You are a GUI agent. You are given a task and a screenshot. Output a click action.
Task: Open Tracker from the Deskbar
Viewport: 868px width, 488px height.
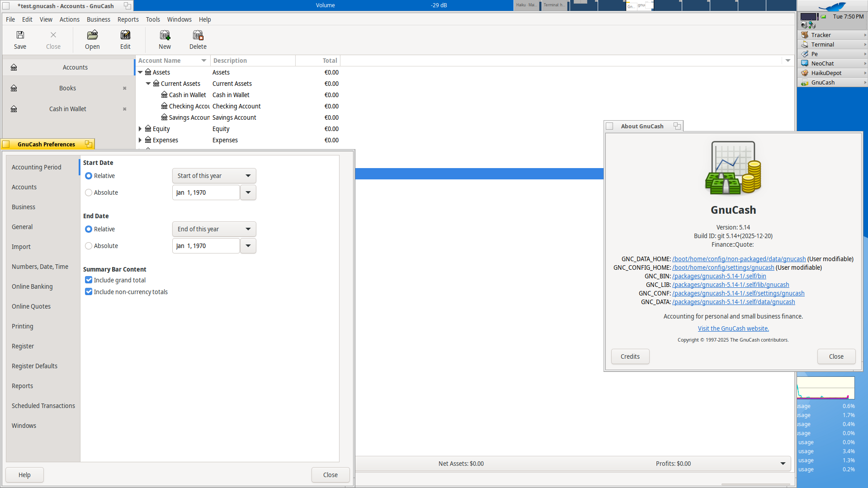click(x=832, y=35)
